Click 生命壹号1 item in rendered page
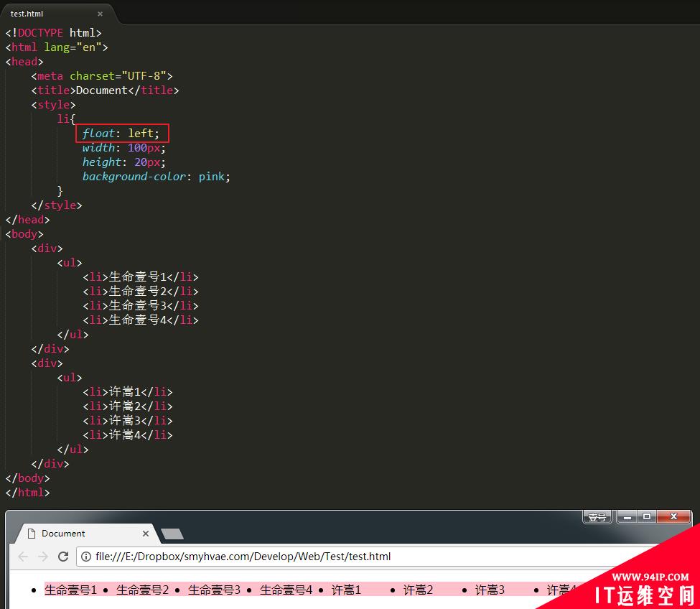700x609 pixels. 70,590
